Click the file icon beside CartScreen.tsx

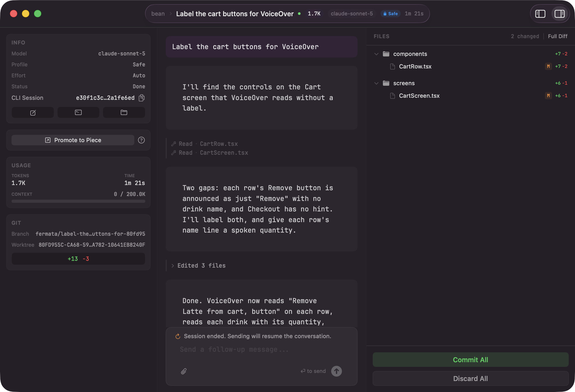click(x=393, y=96)
